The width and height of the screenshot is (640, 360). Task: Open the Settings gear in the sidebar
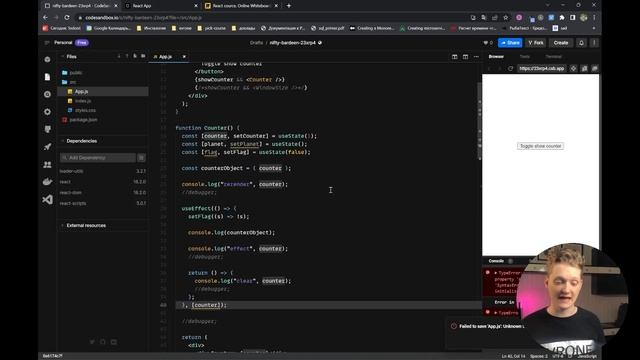click(x=47, y=111)
